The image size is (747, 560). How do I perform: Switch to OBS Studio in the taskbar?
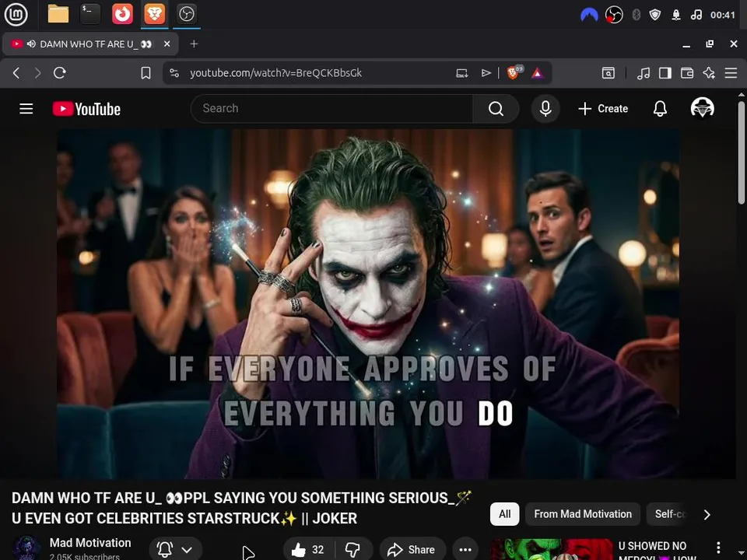click(x=186, y=14)
